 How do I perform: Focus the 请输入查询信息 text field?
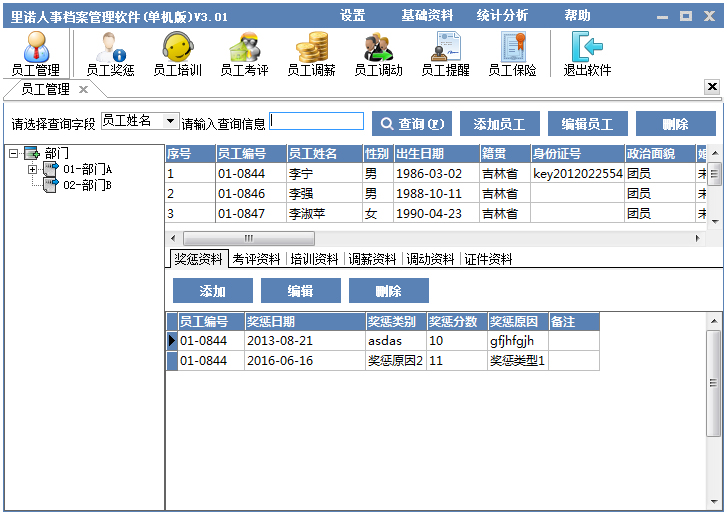coord(317,121)
